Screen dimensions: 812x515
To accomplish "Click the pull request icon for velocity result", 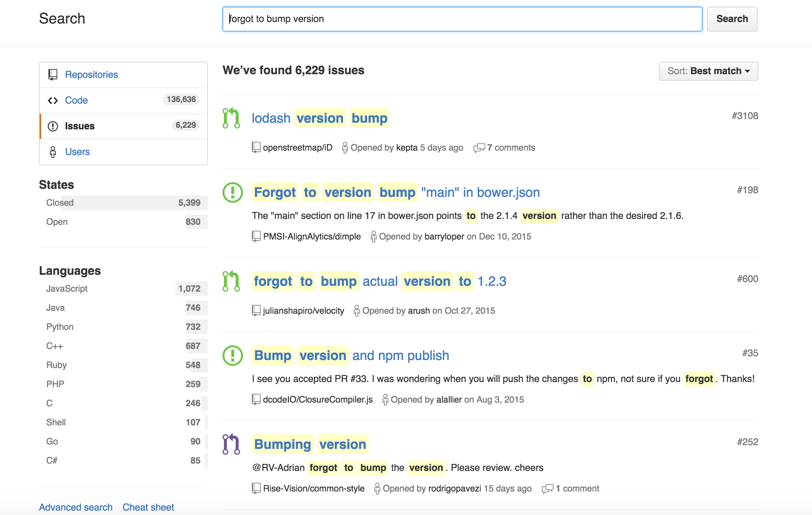I will (231, 281).
